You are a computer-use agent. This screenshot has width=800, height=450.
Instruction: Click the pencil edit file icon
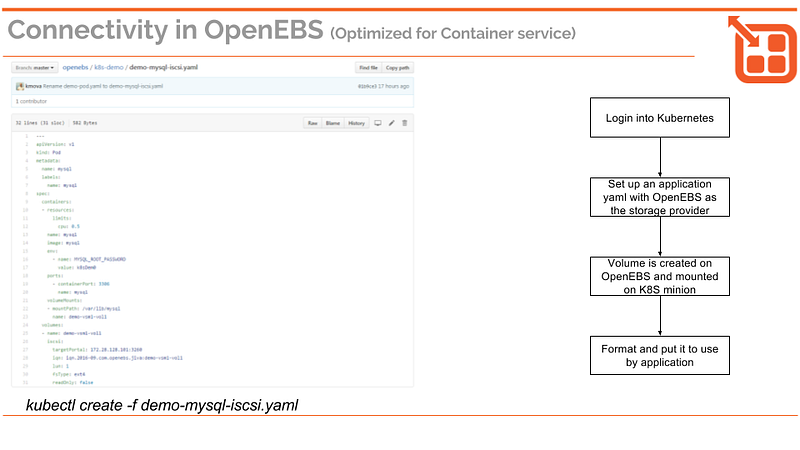coord(391,123)
